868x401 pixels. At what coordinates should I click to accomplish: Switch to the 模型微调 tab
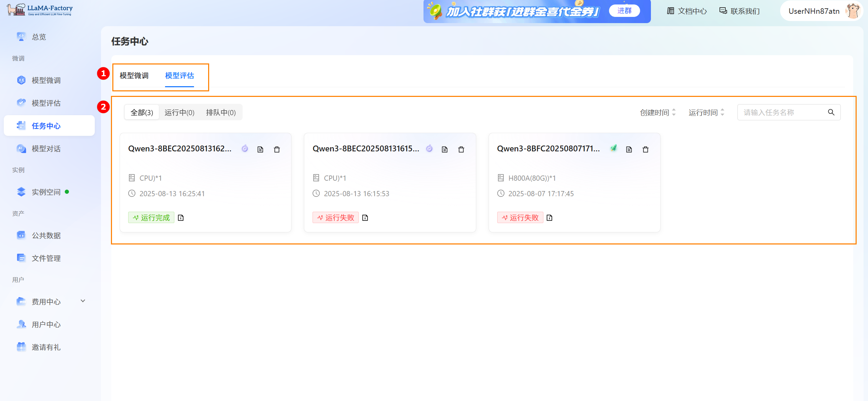pyautogui.click(x=134, y=76)
